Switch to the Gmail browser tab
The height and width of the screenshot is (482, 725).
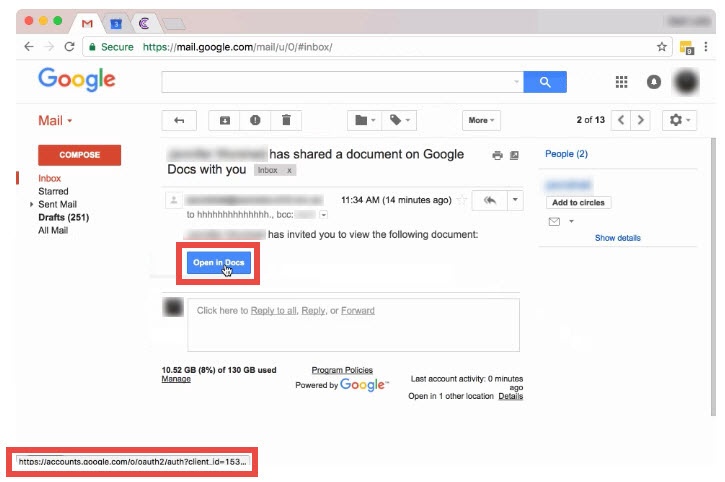coord(87,23)
